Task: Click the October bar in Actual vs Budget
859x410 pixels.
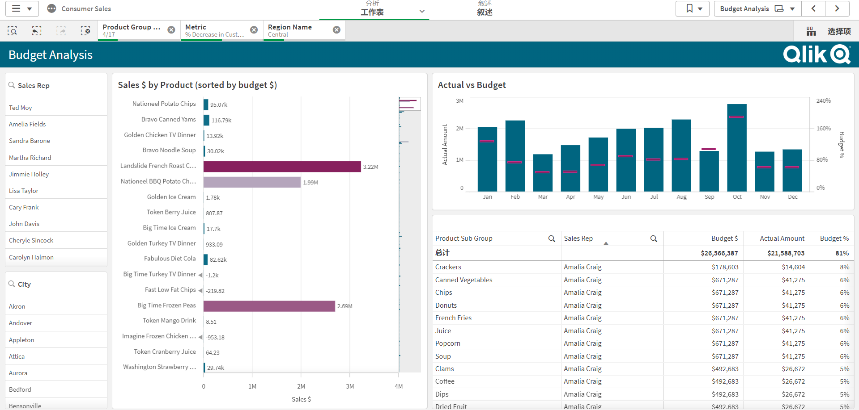Action: click(737, 147)
